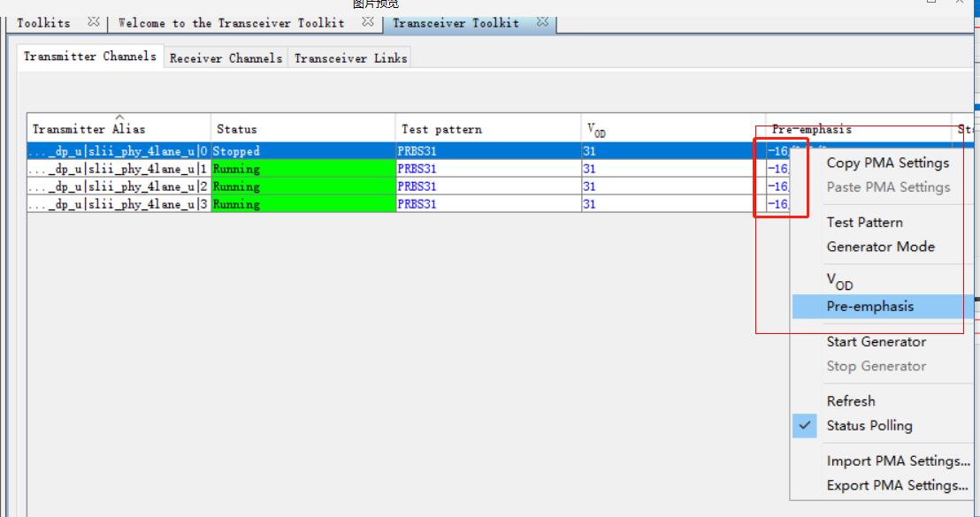Open the Transceiver Links tab

[350, 57]
